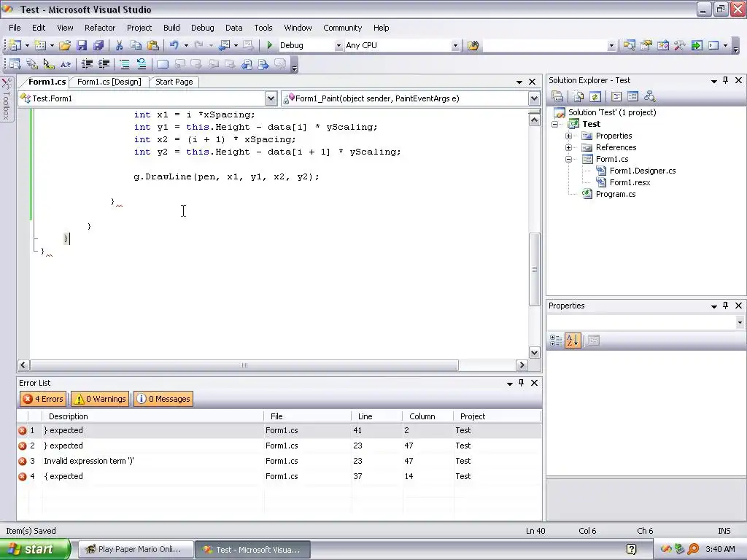Click the Find in Files binoculars icon
747x560 pixels.
(x=473, y=45)
